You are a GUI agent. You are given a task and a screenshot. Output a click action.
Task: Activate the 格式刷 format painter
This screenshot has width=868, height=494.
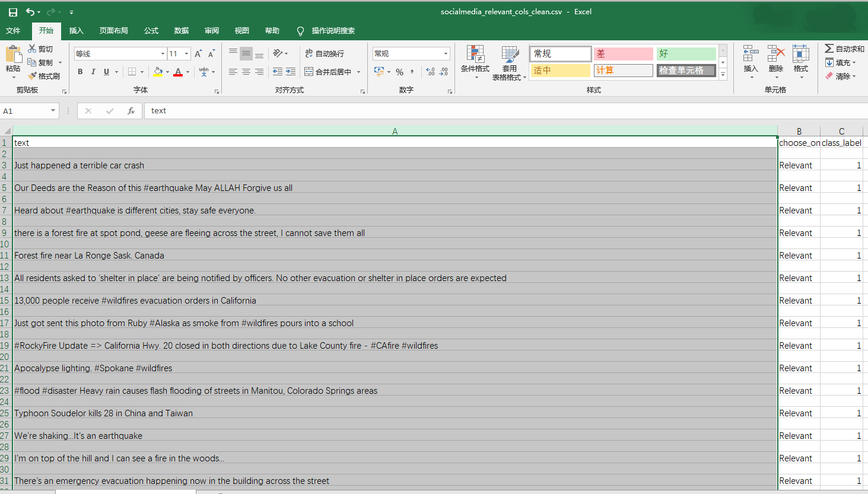44,76
